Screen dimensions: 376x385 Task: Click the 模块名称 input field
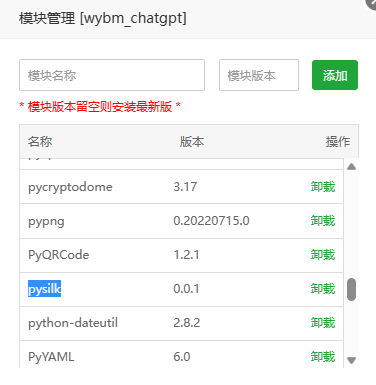[x=112, y=75]
